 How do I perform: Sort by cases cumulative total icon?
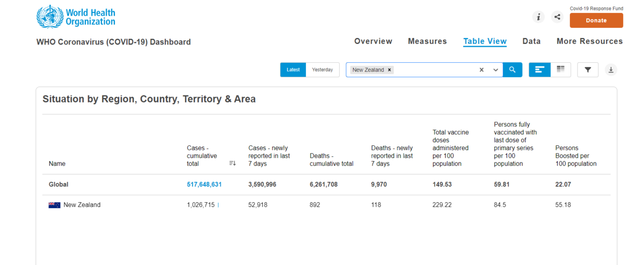tap(232, 163)
